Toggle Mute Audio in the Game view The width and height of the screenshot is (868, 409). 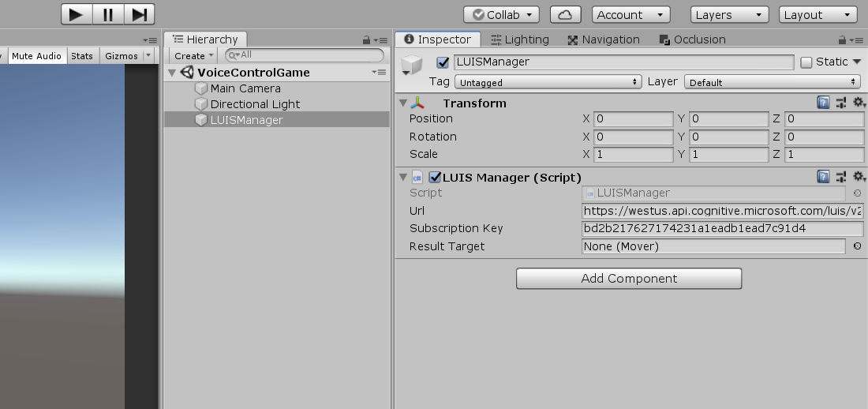36,56
